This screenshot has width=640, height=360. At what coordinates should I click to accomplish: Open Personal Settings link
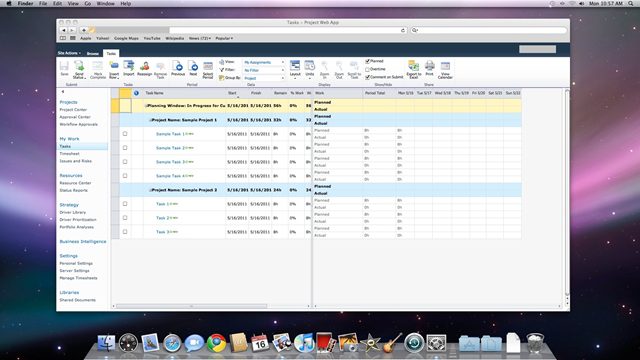[76, 263]
